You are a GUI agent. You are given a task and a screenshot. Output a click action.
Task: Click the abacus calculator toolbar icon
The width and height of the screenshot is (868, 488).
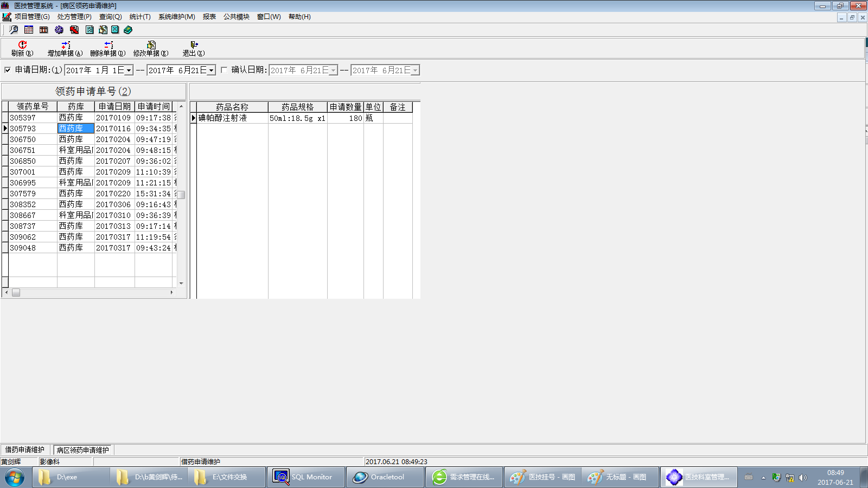pos(44,30)
